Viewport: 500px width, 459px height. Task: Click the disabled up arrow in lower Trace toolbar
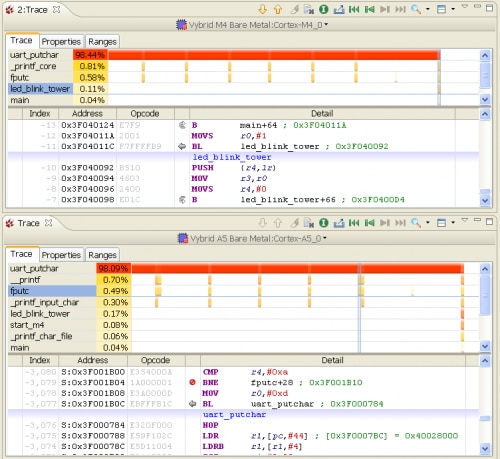click(278, 223)
